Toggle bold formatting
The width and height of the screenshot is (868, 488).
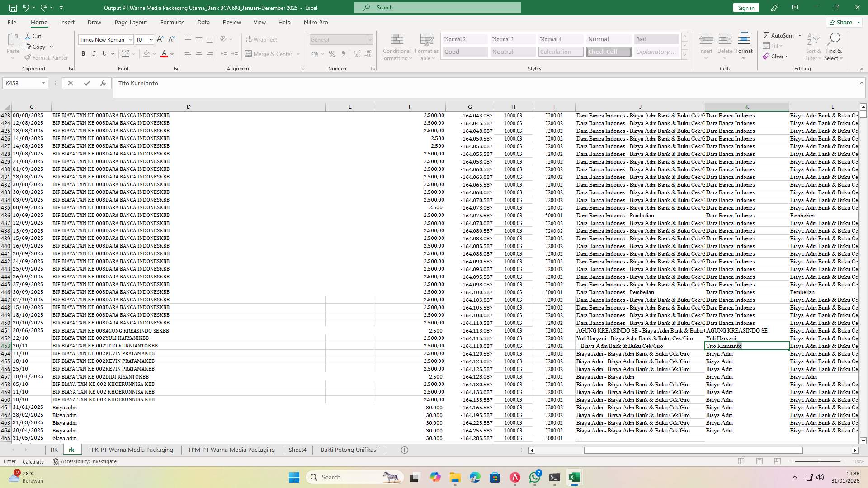(83, 53)
